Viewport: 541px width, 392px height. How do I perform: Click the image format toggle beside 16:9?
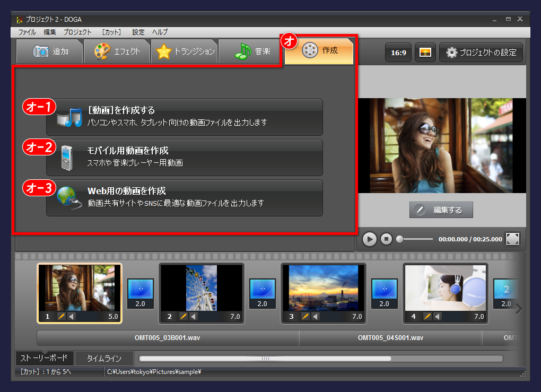click(x=425, y=52)
